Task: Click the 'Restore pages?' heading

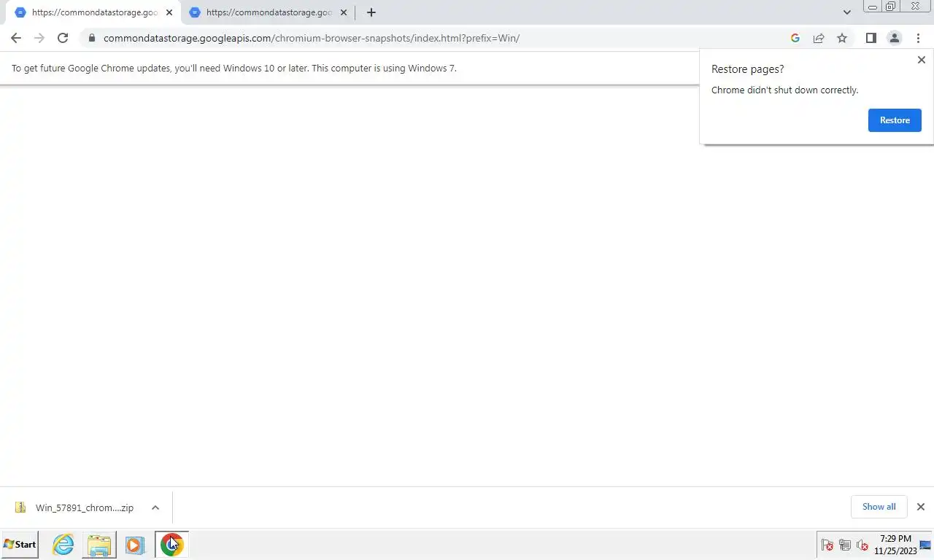Action: (x=747, y=69)
